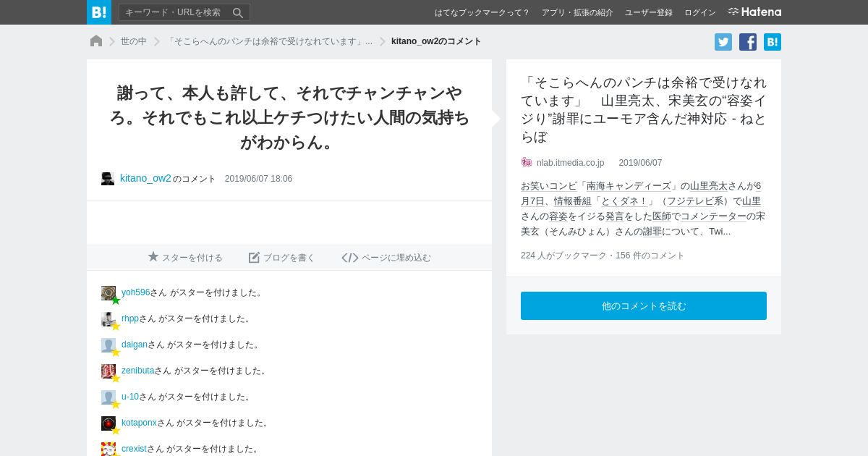Share on Twitter icon
The image size is (868, 456).
point(723,42)
